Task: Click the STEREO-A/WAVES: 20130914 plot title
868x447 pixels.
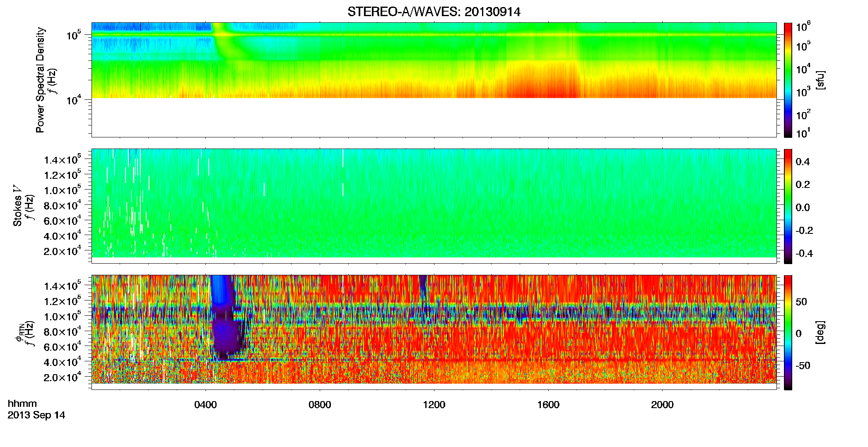Action: tap(434, 12)
